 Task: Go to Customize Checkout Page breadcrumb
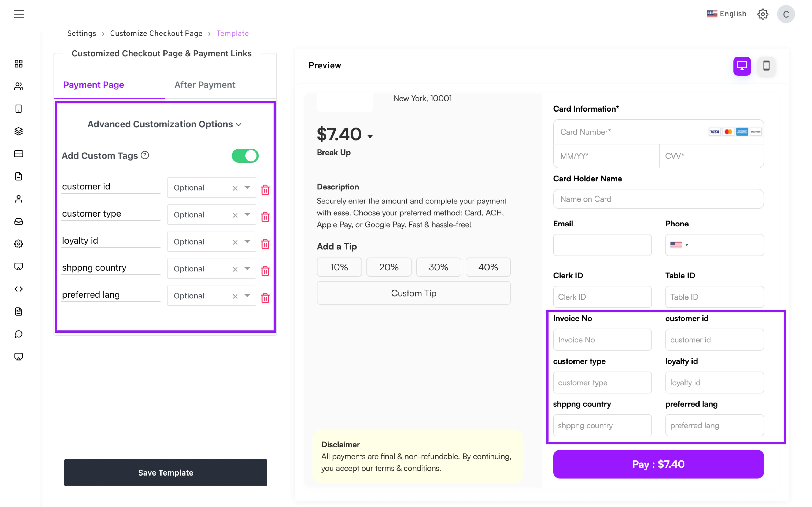(156, 34)
